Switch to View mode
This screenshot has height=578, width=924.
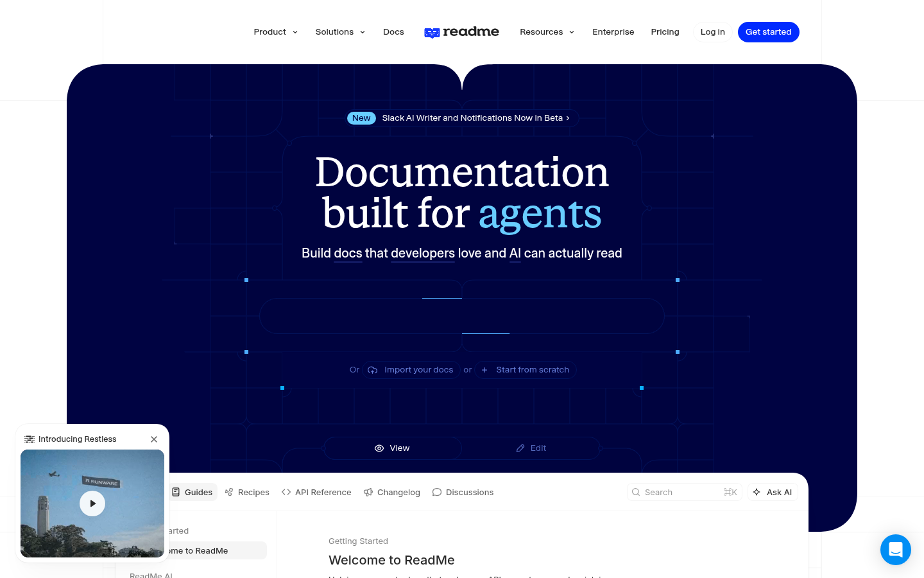pyautogui.click(x=392, y=448)
